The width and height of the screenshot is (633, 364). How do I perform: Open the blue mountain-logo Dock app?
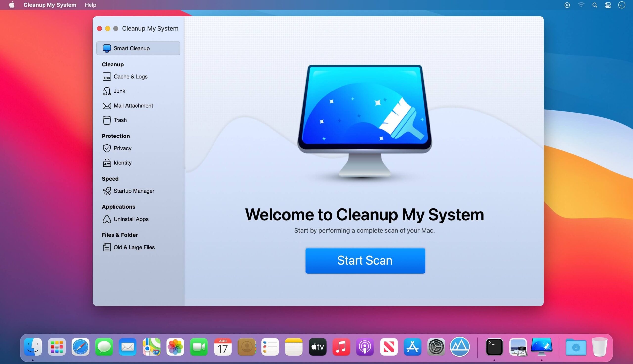[x=460, y=347]
